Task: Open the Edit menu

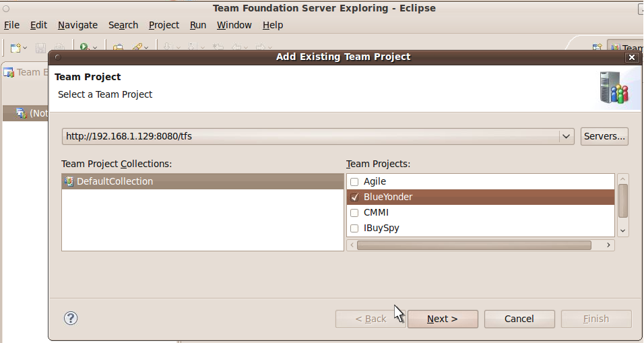Action: click(38, 25)
